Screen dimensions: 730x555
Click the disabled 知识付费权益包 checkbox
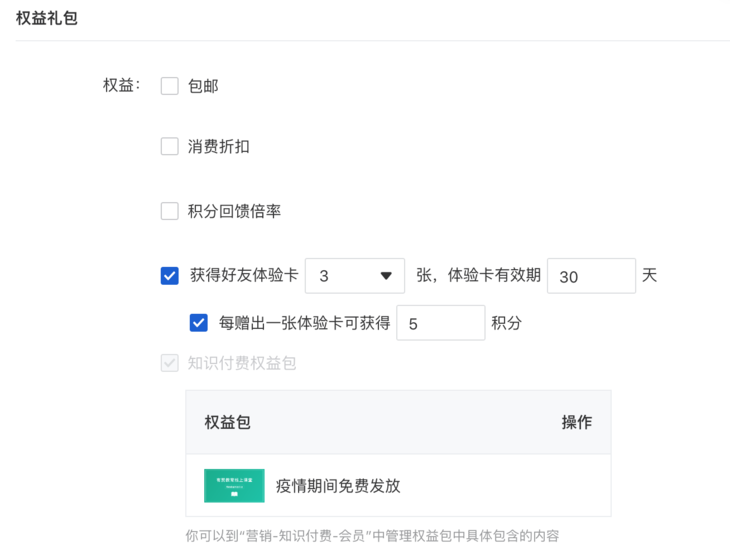pyautogui.click(x=169, y=363)
